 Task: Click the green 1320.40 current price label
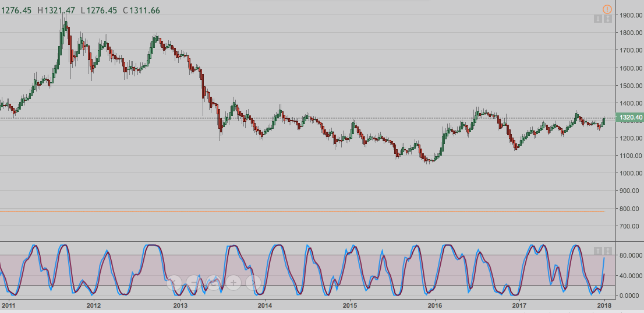point(631,118)
